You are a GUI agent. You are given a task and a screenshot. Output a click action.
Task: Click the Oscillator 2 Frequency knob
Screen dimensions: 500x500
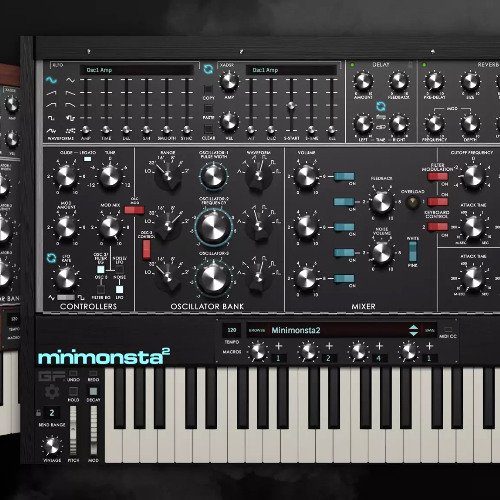coord(214,227)
